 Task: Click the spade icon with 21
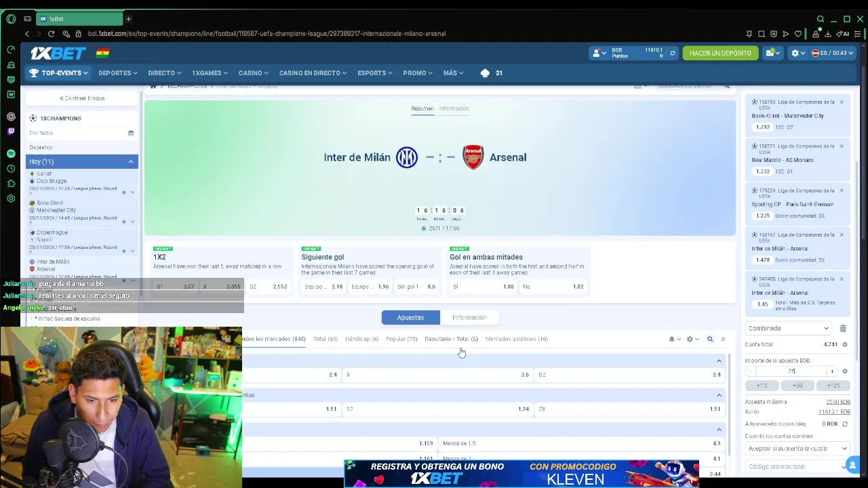coord(492,73)
